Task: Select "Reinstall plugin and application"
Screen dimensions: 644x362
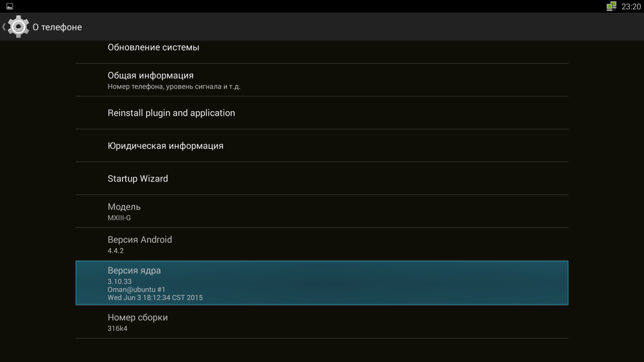Action: [x=171, y=113]
